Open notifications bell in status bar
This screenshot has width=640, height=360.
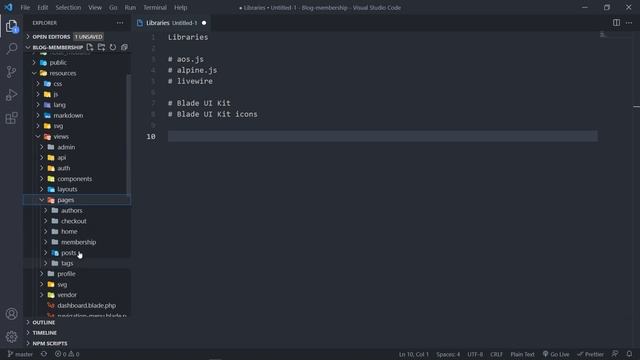tap(629, 354)
